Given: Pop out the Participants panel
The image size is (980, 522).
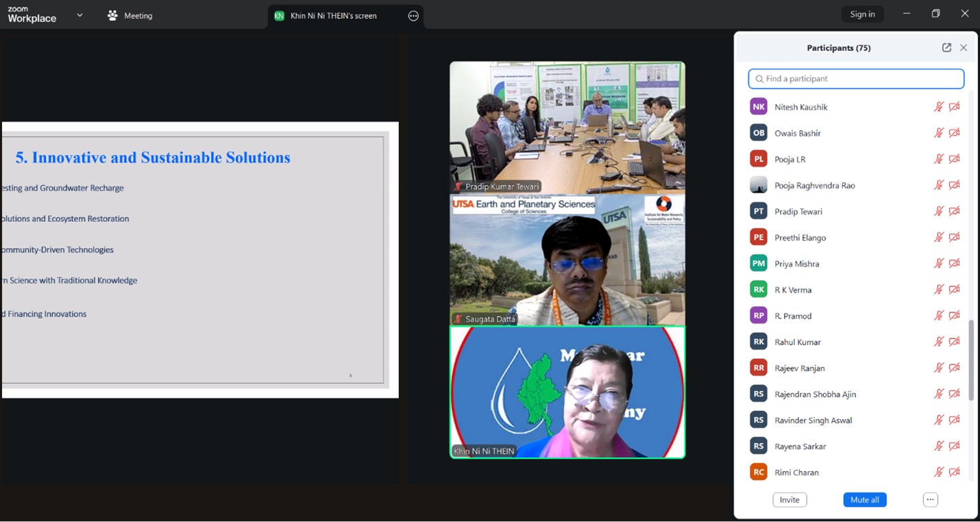Looking at the screenshot, I should point(946,48).
